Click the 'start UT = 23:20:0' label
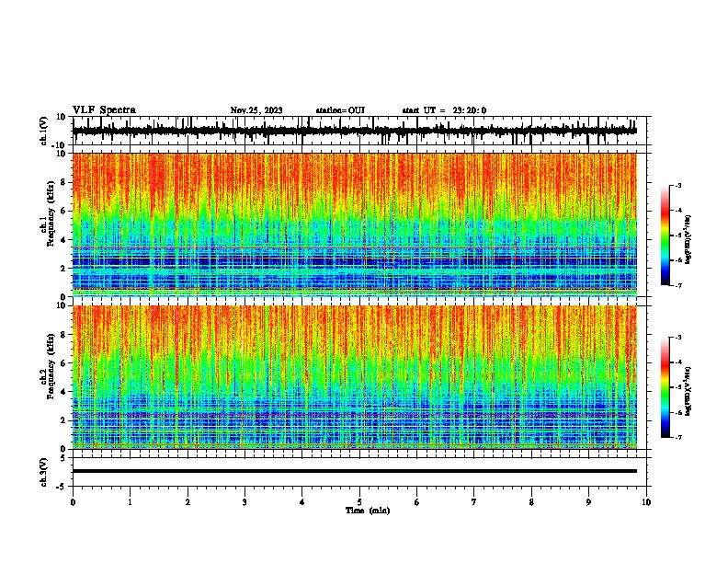 point(444,110)
